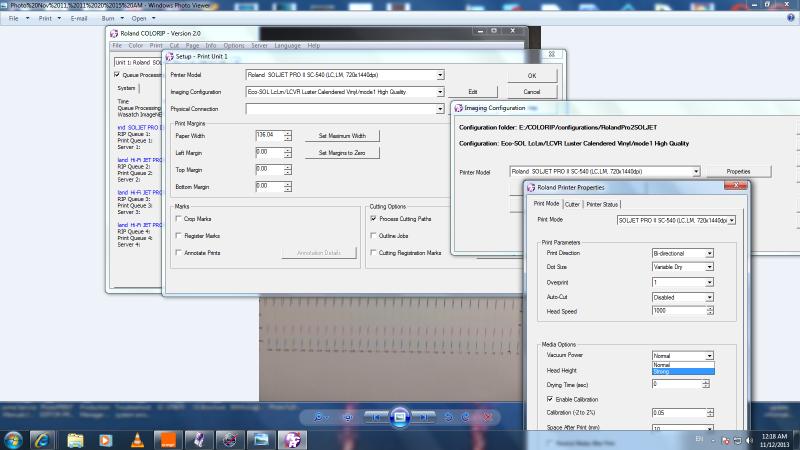Open VLC cone icon on taskbar

point(137,440)
